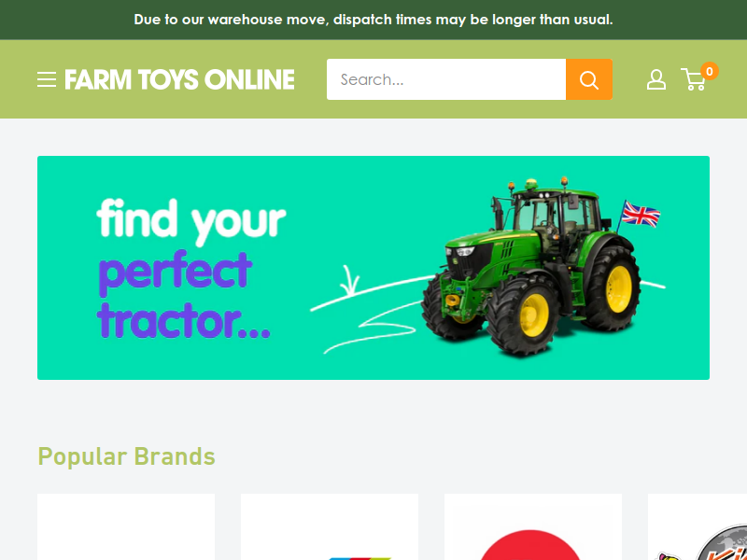This screenshot has width=747, height=560.
Task: Open the shopping cart icon
Action: coord(694,80)
